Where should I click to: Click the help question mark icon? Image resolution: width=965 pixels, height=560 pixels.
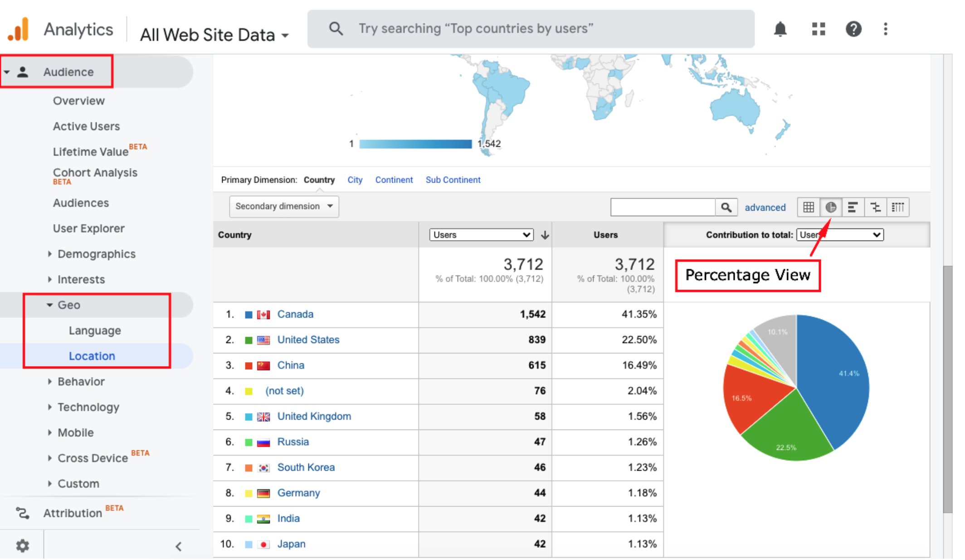pos(853,29)
